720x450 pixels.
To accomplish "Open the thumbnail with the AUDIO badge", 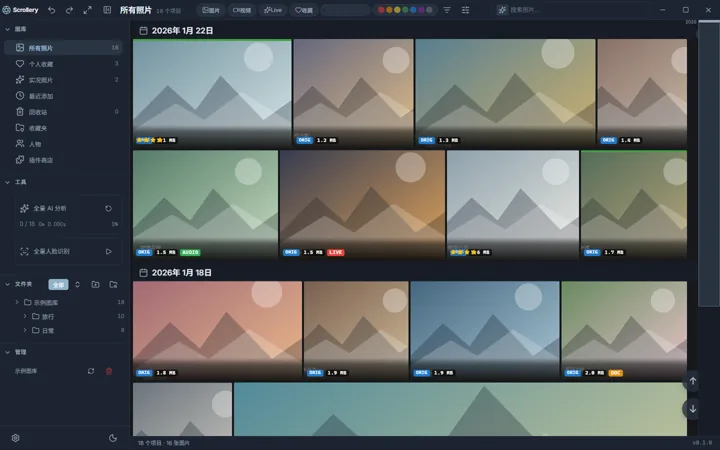I will click(205, 204).
